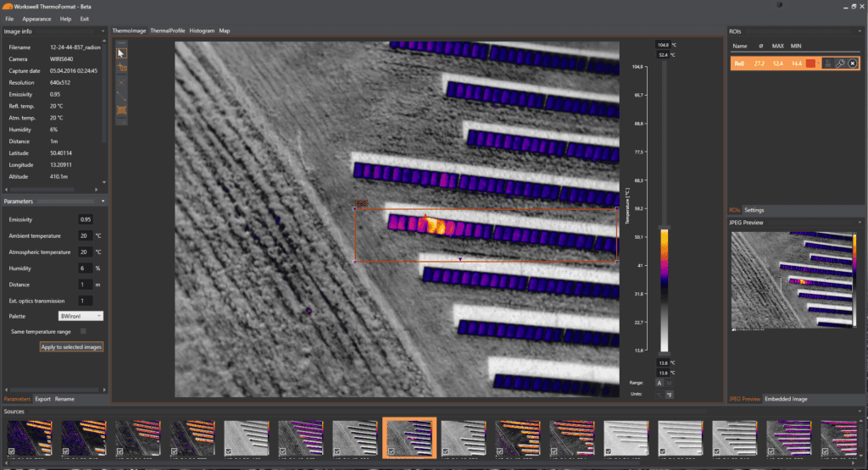Click the lower handle of the palette range slider
The height and width of the screenshot is (470, 868).
coord(665,353)
